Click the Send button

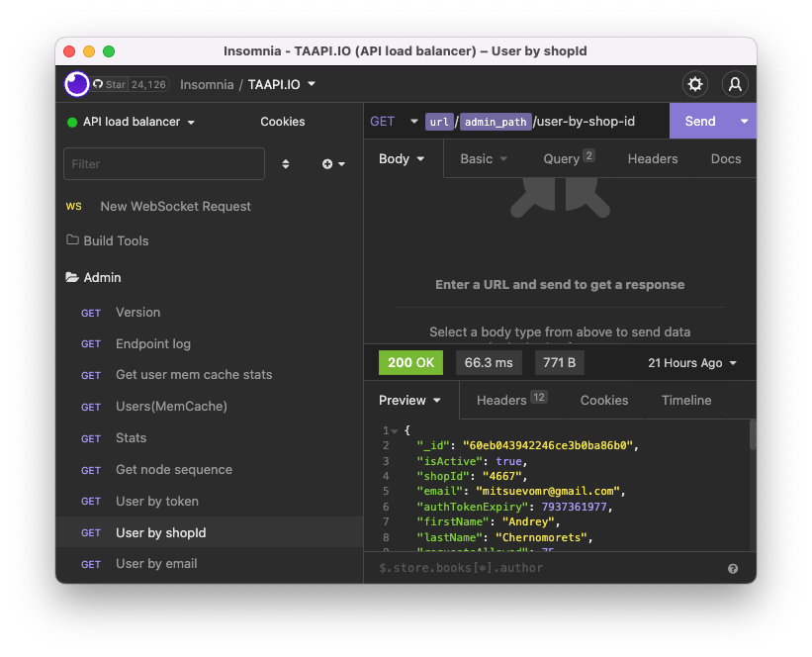coord(700,122)
